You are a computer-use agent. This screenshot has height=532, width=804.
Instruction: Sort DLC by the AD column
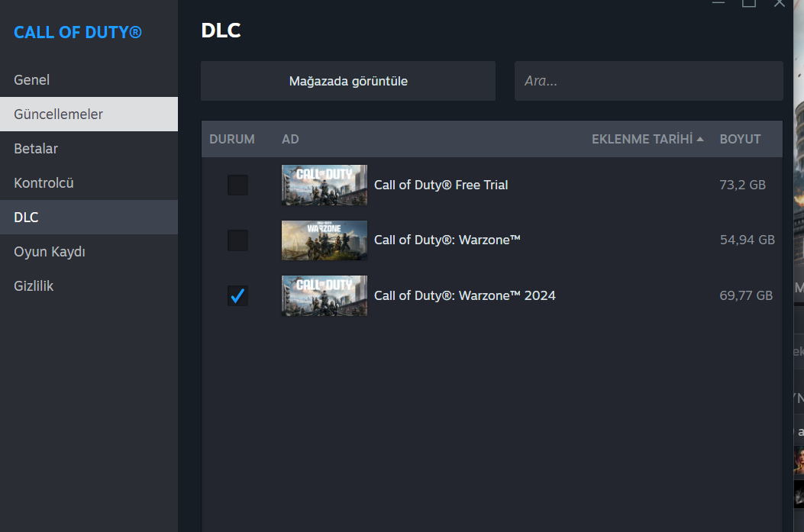290,140
